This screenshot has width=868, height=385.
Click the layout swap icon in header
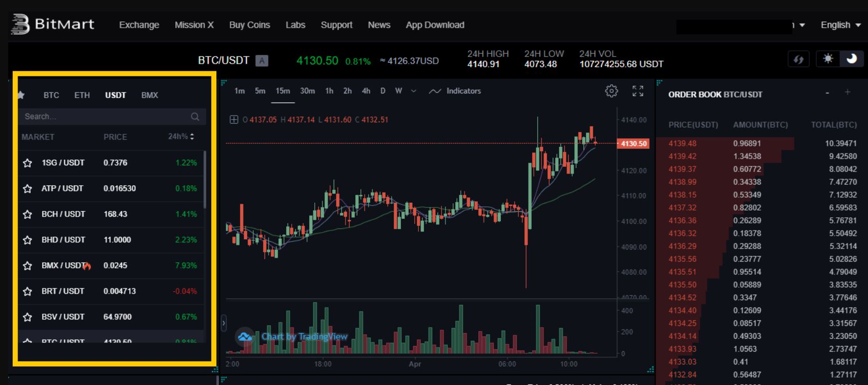tap(798, 59)
